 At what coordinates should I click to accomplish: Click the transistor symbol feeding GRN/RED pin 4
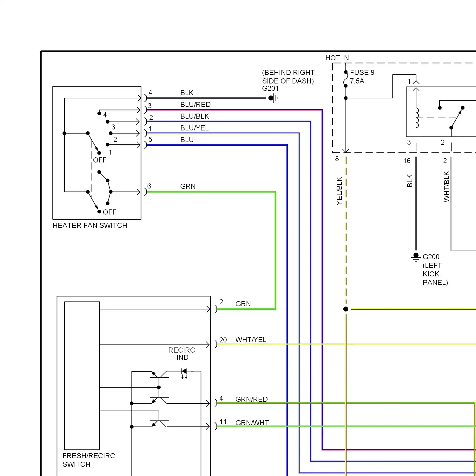[159, 400]
